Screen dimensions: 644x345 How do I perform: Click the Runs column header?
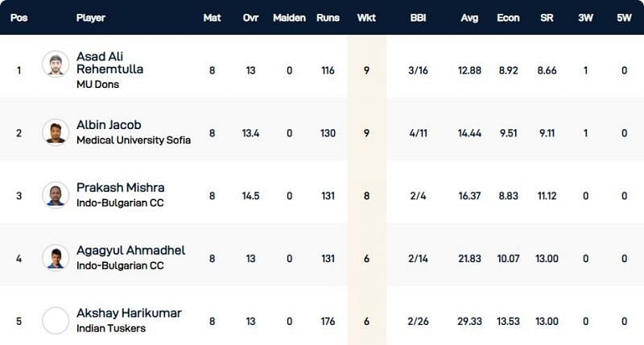328,18
